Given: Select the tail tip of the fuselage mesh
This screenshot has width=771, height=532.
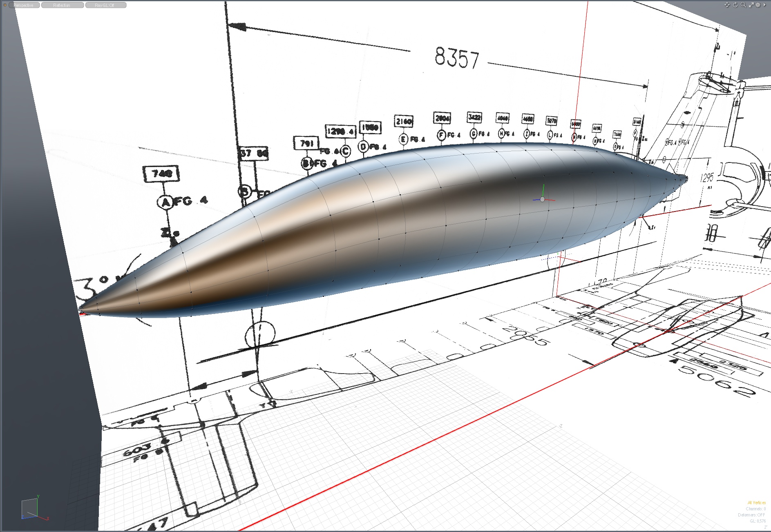Looking at the screenshot, I should point(686,178).
